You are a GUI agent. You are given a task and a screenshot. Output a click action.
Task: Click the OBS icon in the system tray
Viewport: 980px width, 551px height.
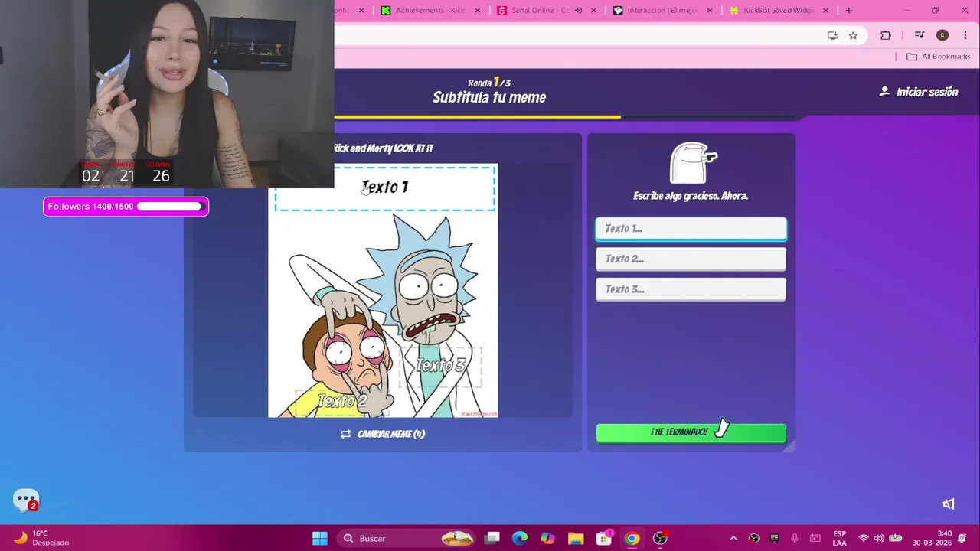[754, 538]
